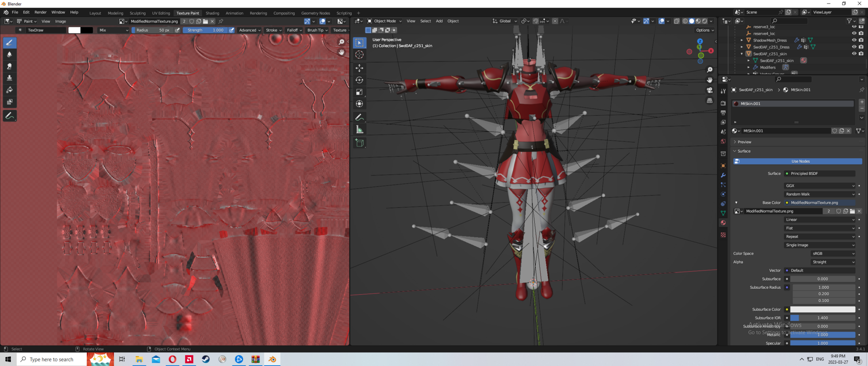The width and height of the screenshot is (868, 366).
Task: Switch perspective/orthographic view using grid icon
Action: tap(710, 101)
